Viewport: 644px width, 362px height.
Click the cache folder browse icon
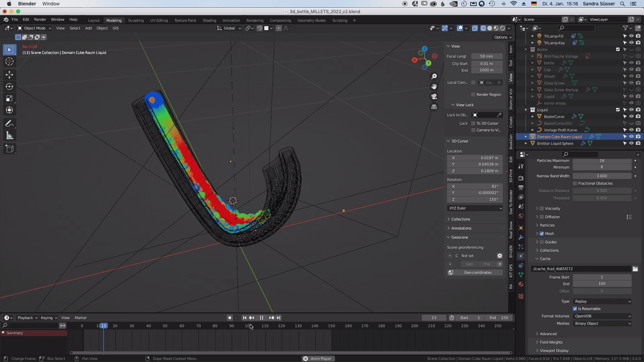click(635, 269)
